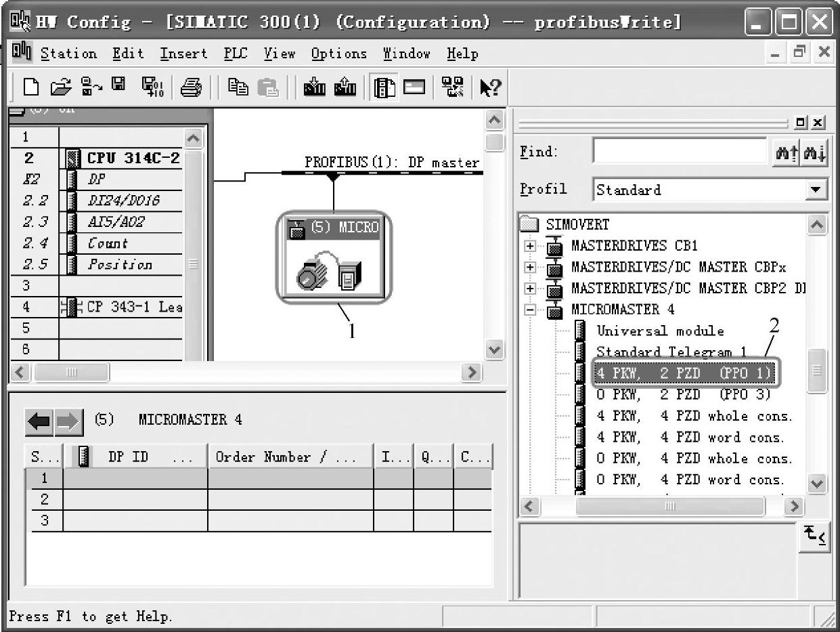Click the catalog vertical scrollbar thumb
The width and height of the screenshot is (840, 632).
pyautogui.click(x=817, y=371)
